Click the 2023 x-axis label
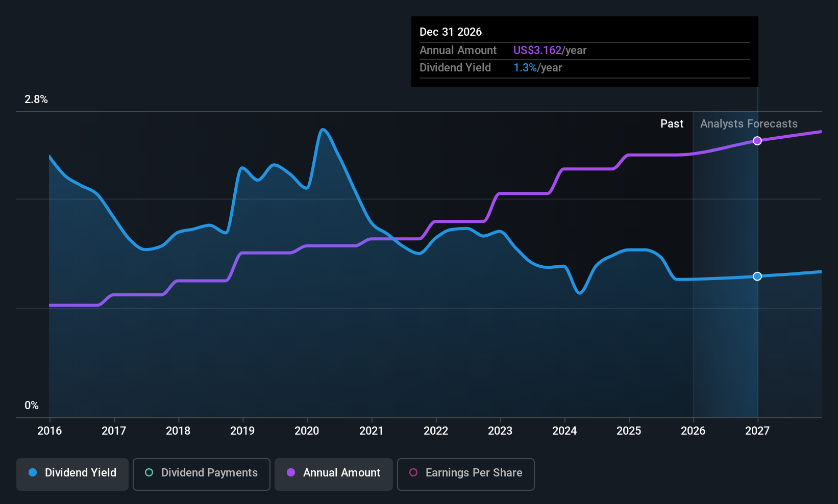The height and width of the screenshot is (504, 838). pyautogui.click(x=500, y=431)
